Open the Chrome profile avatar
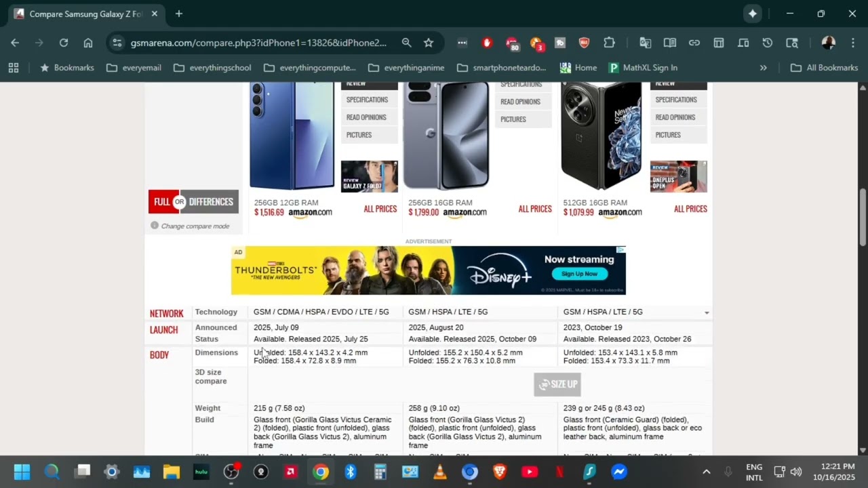The image size is (868, 488). 828,43
